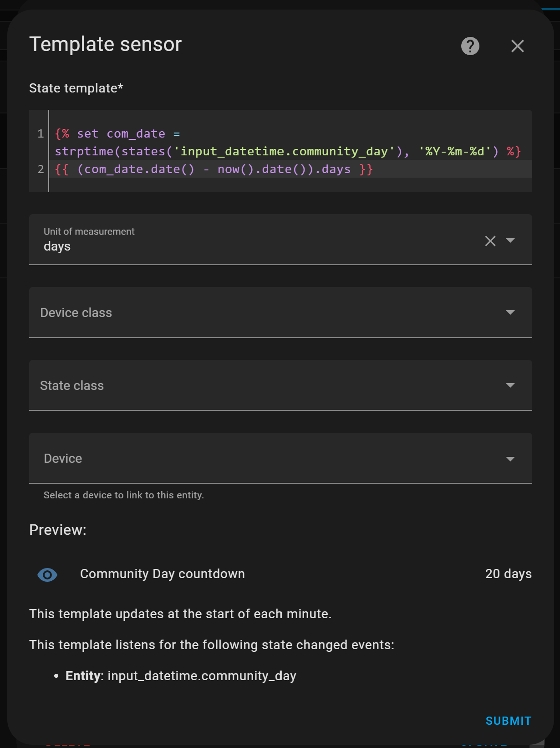Click 'This template updates at the start of each minute'
This screenshot has width=560, height=748.
(180, 614)
